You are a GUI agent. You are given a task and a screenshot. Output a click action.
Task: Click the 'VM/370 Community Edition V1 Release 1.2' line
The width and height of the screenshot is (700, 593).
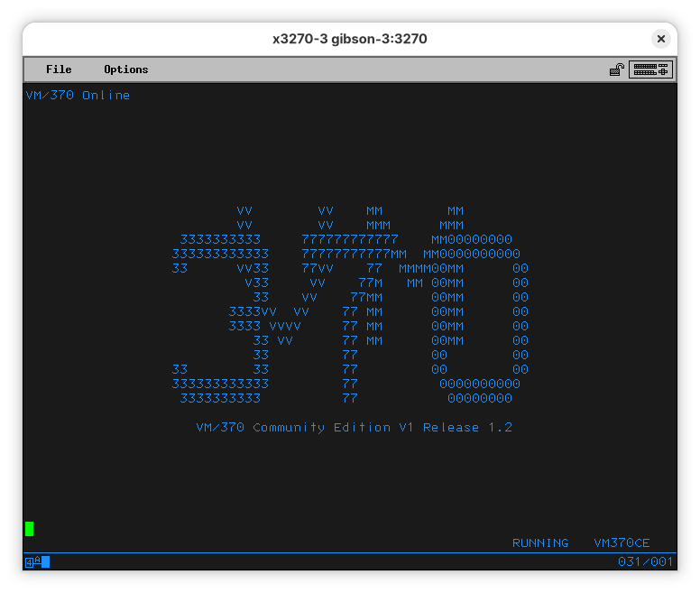click(x=354, y=428)
